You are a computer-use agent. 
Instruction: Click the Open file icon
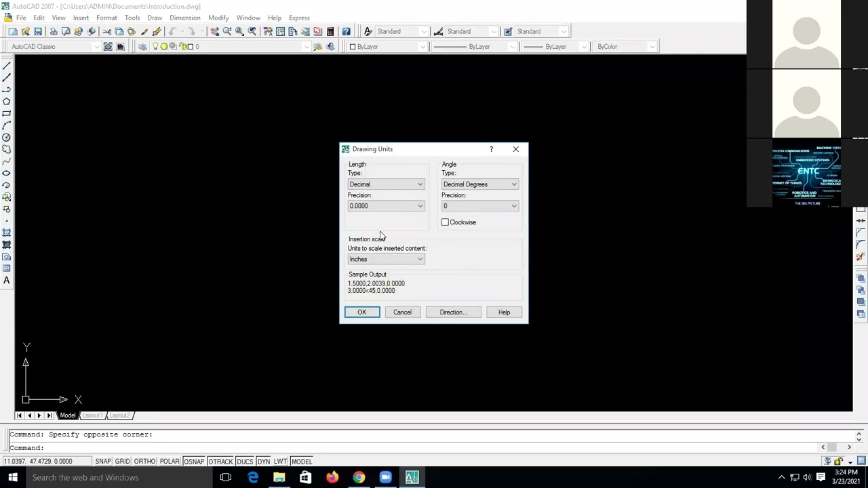26,31
